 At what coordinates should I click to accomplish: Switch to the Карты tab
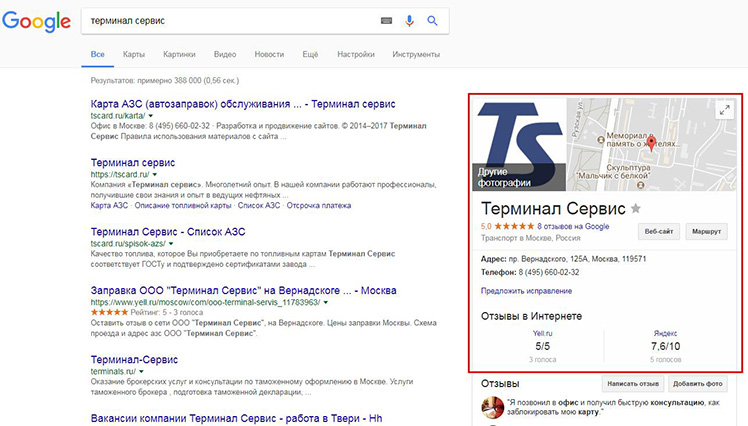tap(134, 53)
